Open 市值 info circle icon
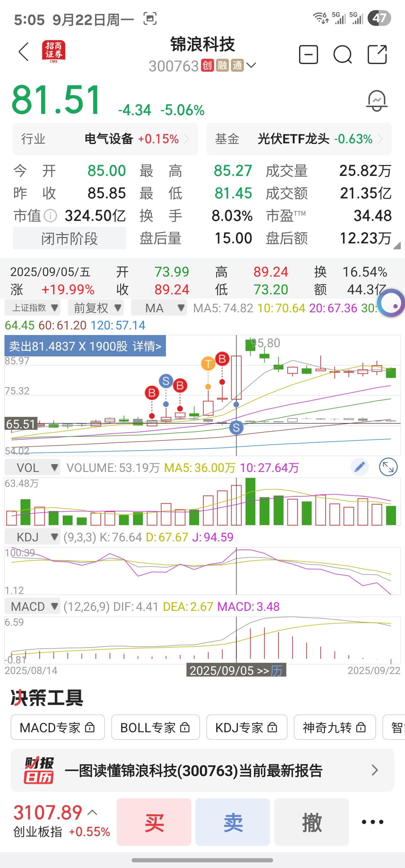Viewport: 405px width, 868px height. click(x=51, y=216)
